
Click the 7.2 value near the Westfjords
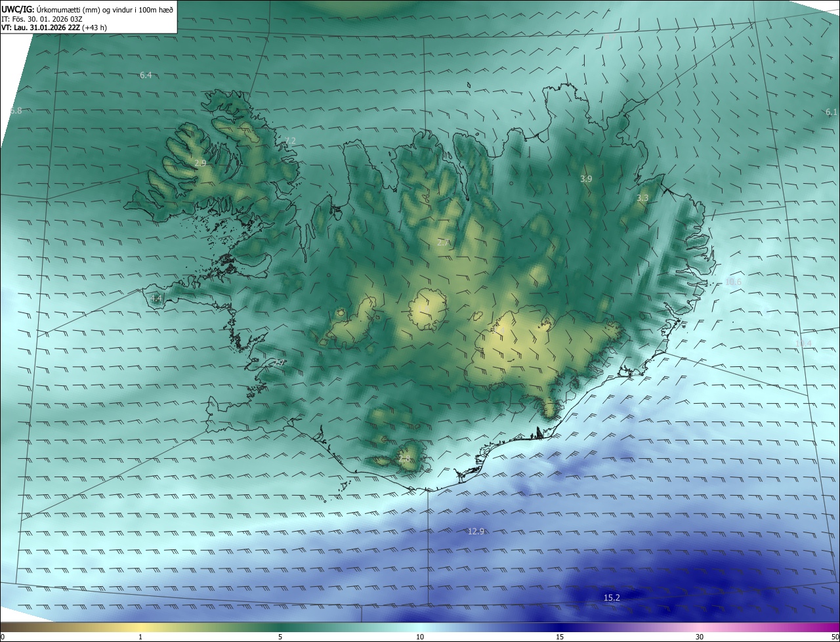[x=290, y=141]
